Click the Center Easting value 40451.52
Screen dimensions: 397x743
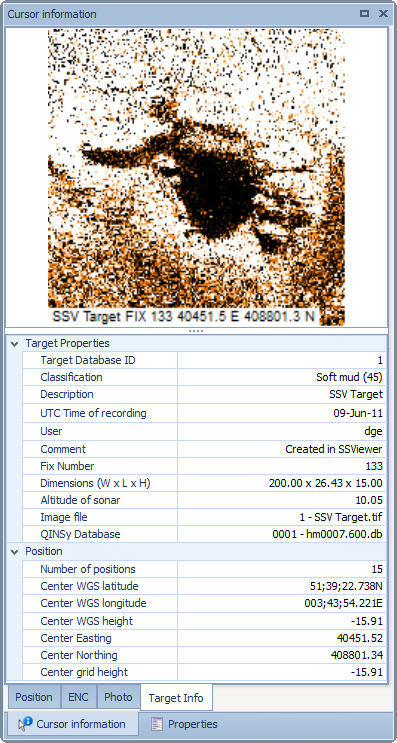click(x=360, y=638)
